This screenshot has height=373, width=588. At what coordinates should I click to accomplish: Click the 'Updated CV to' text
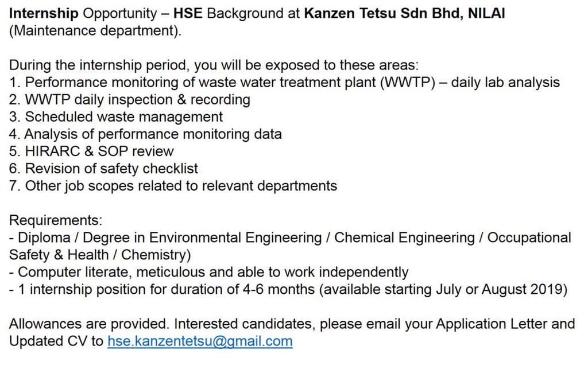coord(56,341)
